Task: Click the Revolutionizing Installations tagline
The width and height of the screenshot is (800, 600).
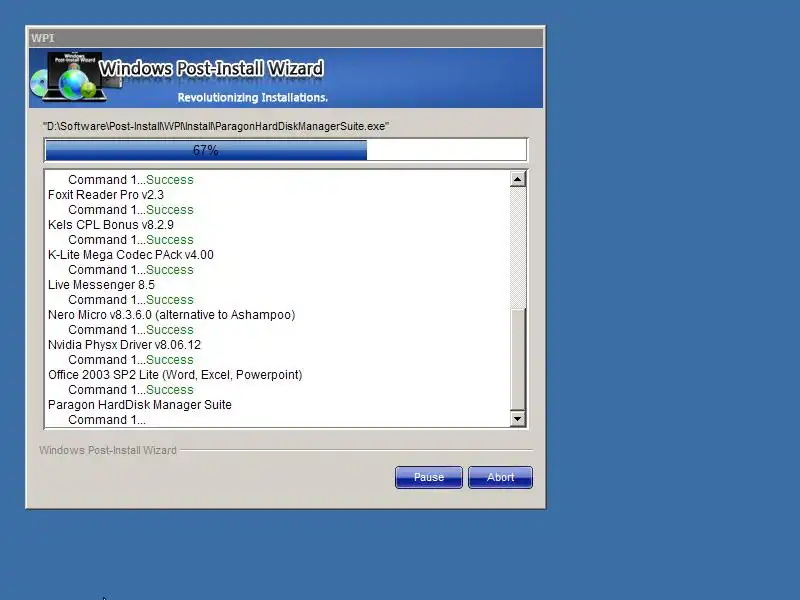Action: pos(253,97)
